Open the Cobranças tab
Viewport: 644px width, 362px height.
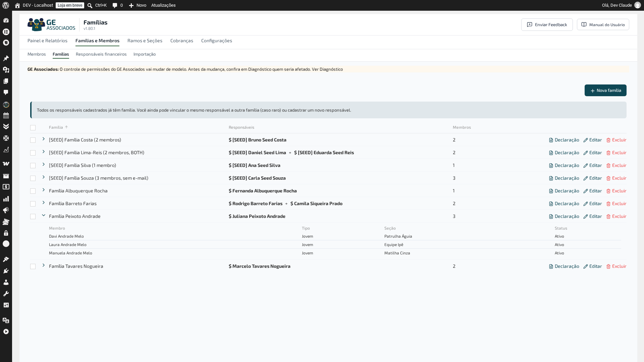click(182, 41)
